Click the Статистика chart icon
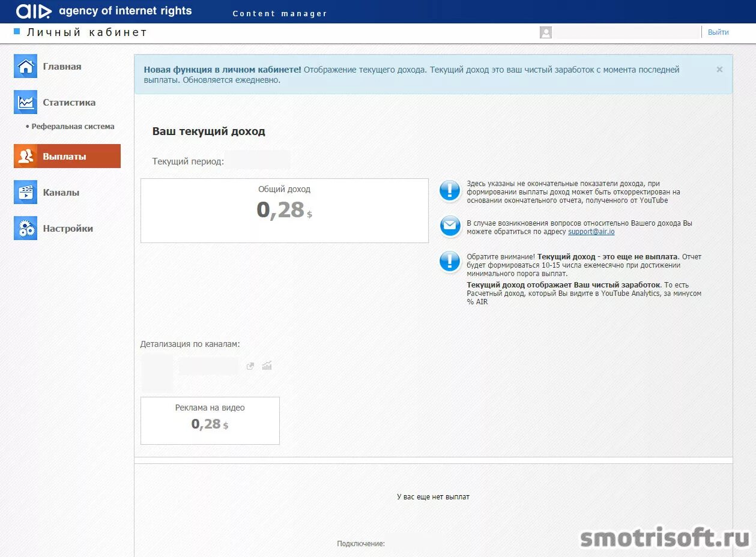Image resolution: width=756 pixels, height=557 pixels. (x=25, y=102)
